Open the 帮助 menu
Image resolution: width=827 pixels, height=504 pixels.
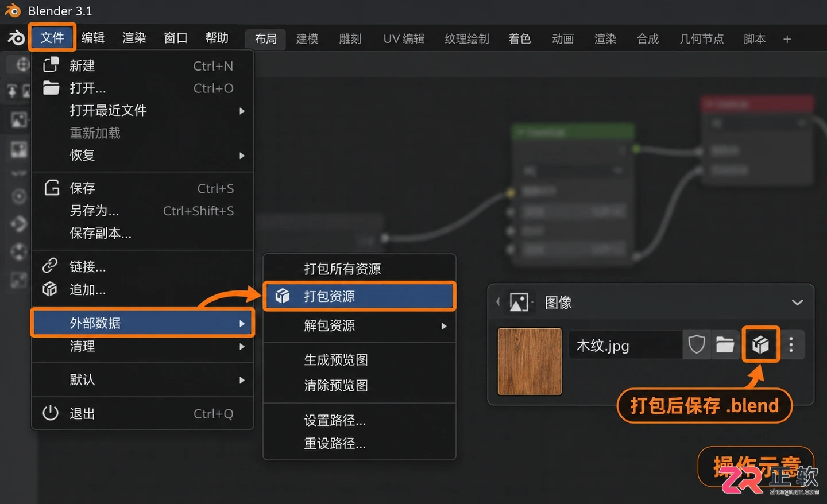tap(217, 38)
